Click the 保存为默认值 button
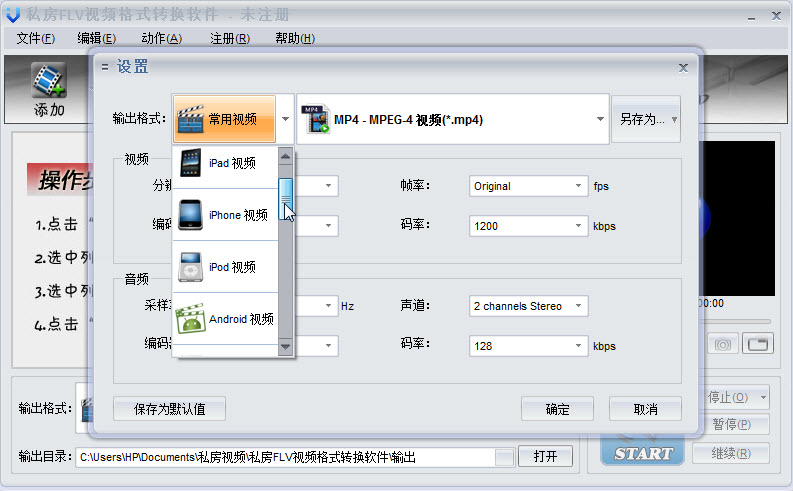Viewport: 793px width, 491px height. [169, 409]
